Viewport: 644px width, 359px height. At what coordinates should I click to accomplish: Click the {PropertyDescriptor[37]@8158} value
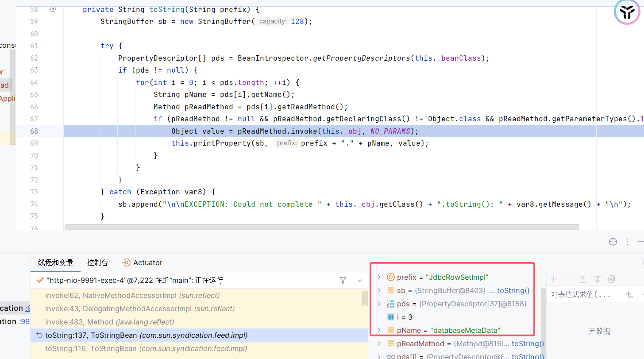[x=473, y=304]
